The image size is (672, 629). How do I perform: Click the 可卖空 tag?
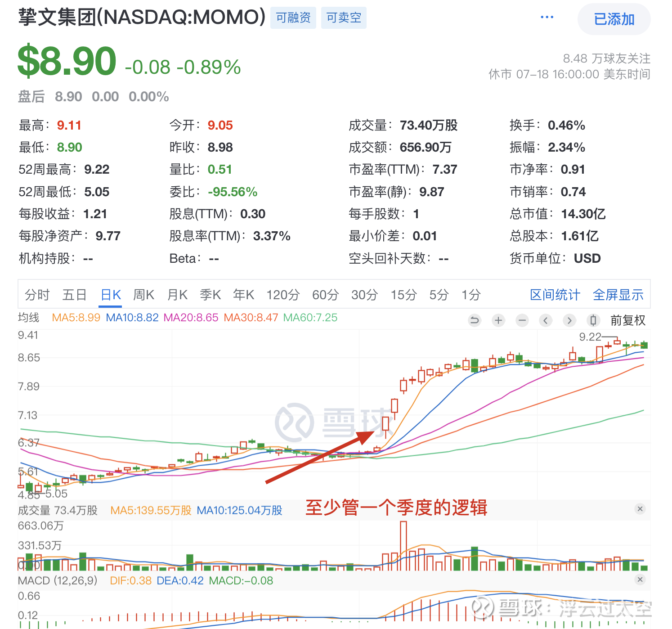click(344, 18)
